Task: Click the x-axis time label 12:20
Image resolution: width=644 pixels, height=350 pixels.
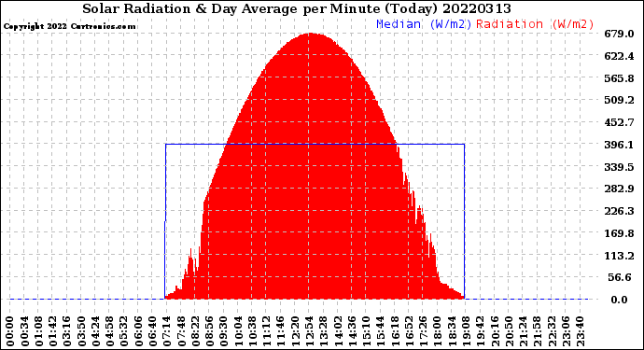Action: click(x=295, y=331)
